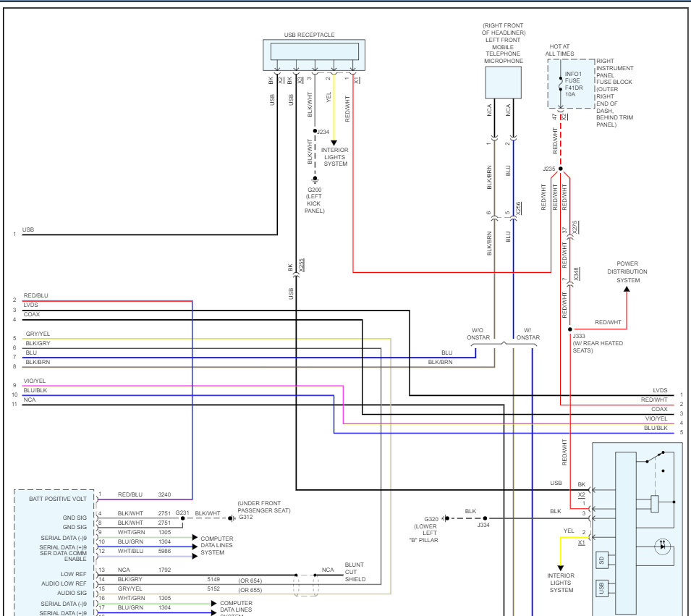Click the WHT/BLU wire label at pin 12
This screenshot has height=616, width=691.
(x=130, y=551)
